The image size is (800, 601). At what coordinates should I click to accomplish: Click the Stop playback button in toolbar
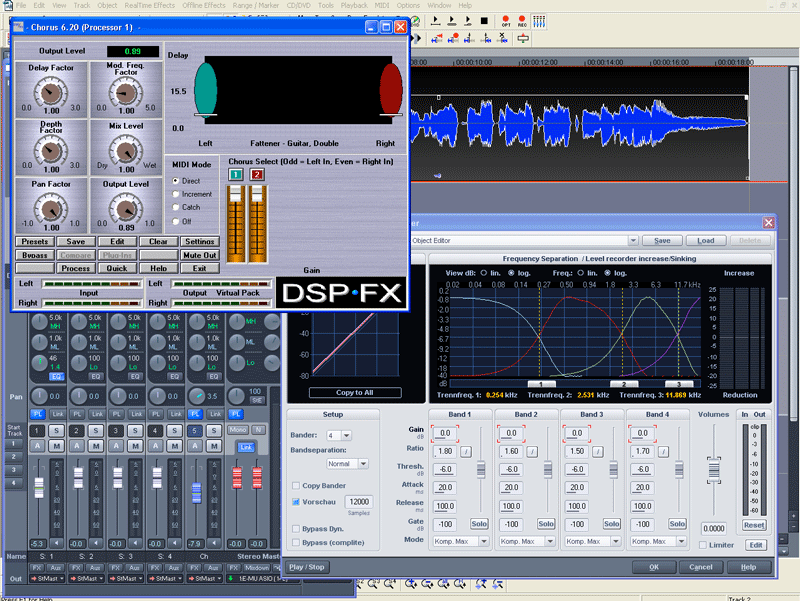pos(484,20)
